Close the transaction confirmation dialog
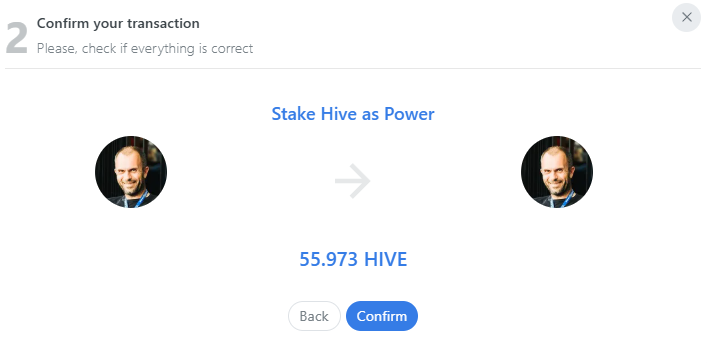707x363 pixels. coord(686,18)
